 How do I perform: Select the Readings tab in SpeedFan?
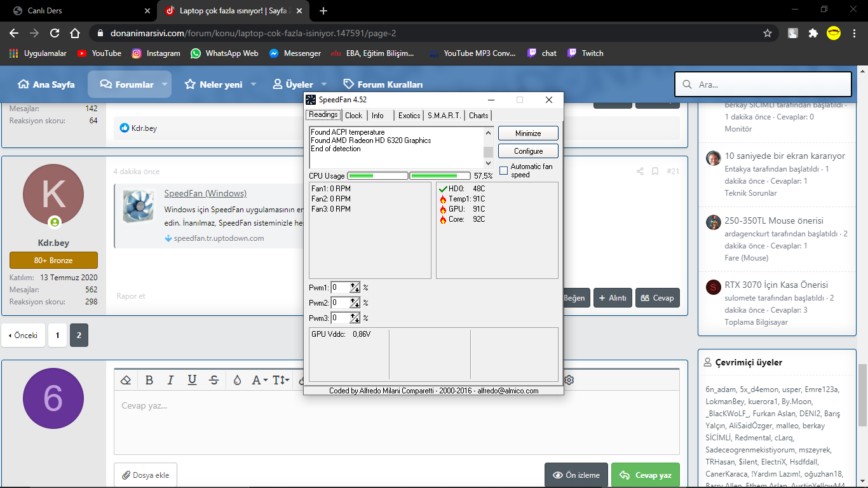coord(323,115)
